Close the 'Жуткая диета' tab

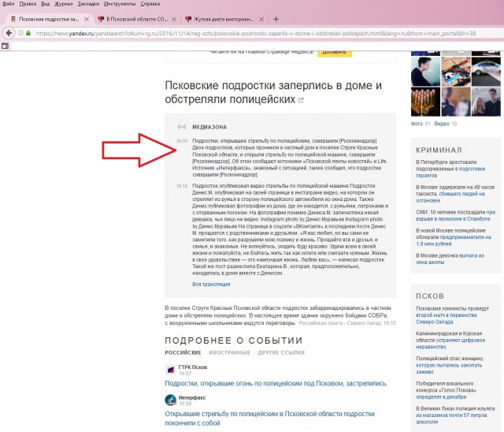coord(261,19)
